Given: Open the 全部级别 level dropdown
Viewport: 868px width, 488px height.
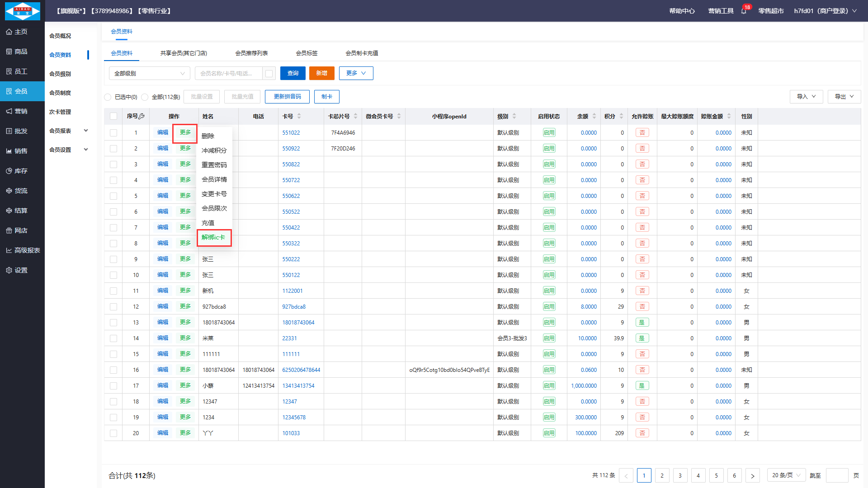Looking at the screenshot, I should coord(149,73).
